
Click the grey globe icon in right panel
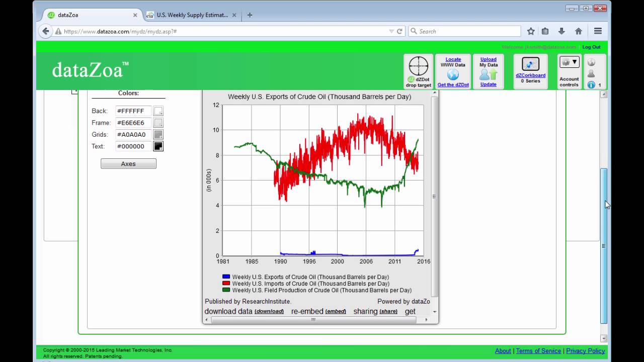[x=591, y=62]
